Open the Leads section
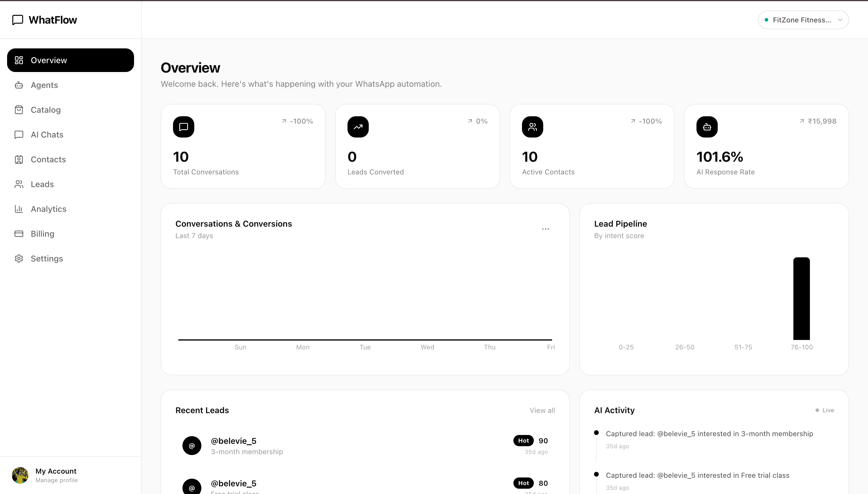Image resolution: width=868 pixels, height=494 pixels. click(x=71, y=184)
